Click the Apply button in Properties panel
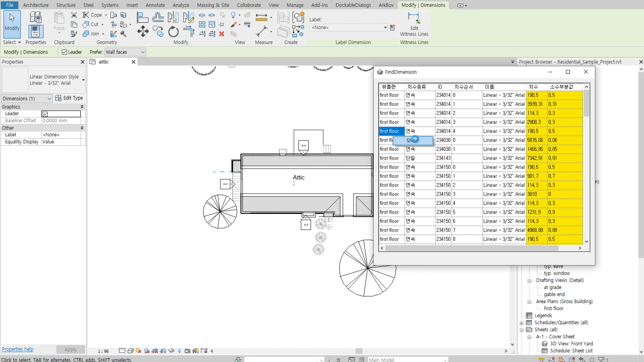The width and height of the screenshot is (644, 362). coord(70,349)
